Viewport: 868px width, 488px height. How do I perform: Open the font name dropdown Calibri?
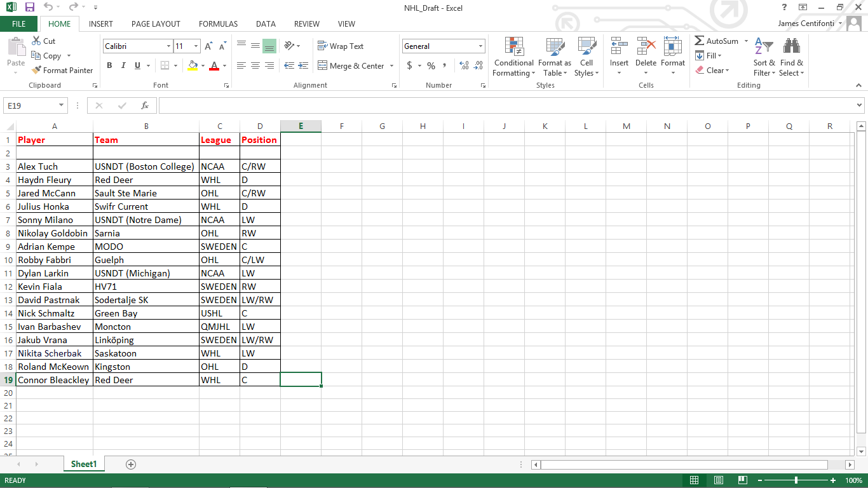[x=169, y=46]
